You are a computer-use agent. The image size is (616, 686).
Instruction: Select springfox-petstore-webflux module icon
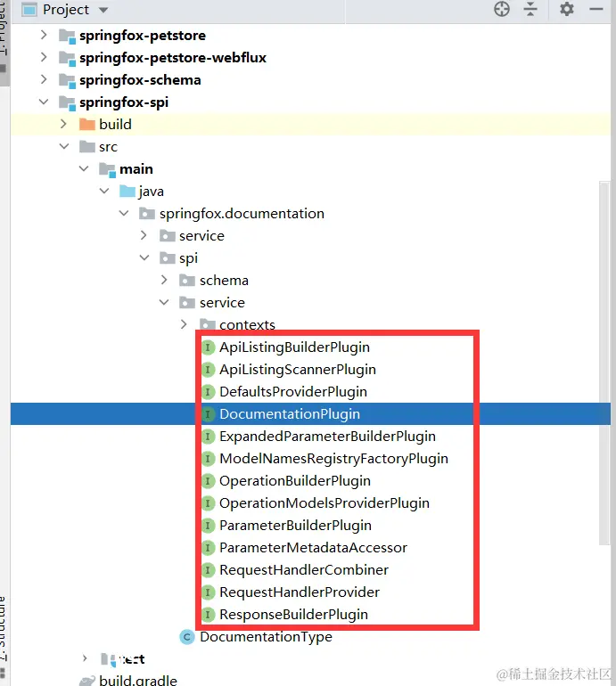point(67,58)
